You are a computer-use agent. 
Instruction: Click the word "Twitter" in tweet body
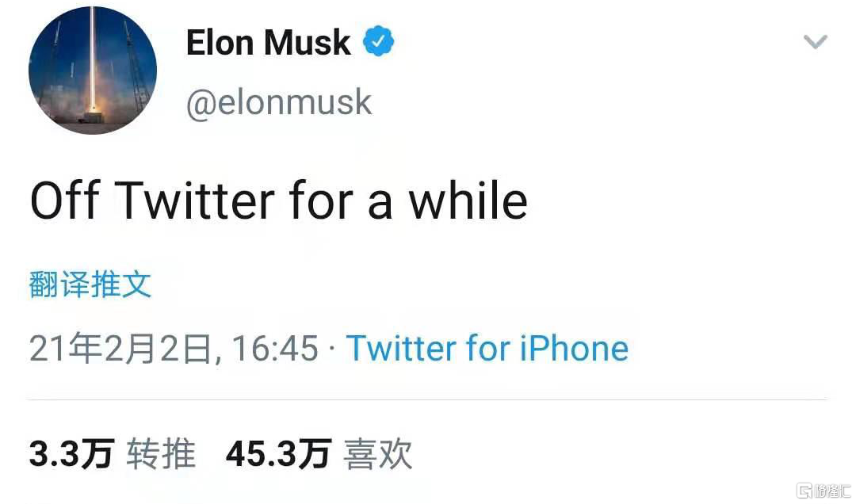tap(196, 201)
